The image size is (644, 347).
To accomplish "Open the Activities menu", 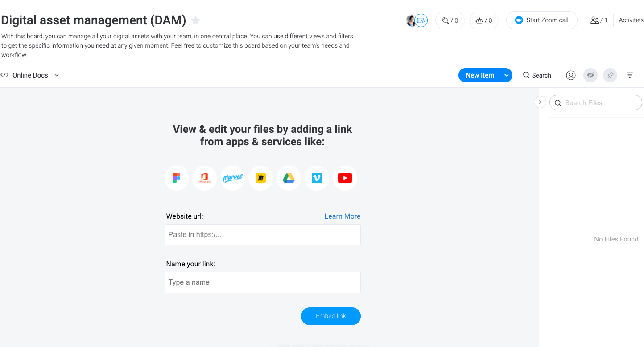I will coord(630,20).
